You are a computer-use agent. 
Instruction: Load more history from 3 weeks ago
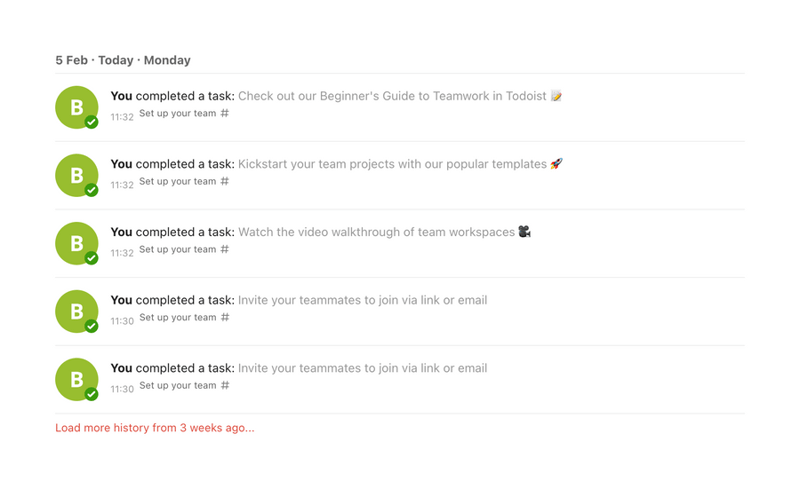(x=155, y=428)
